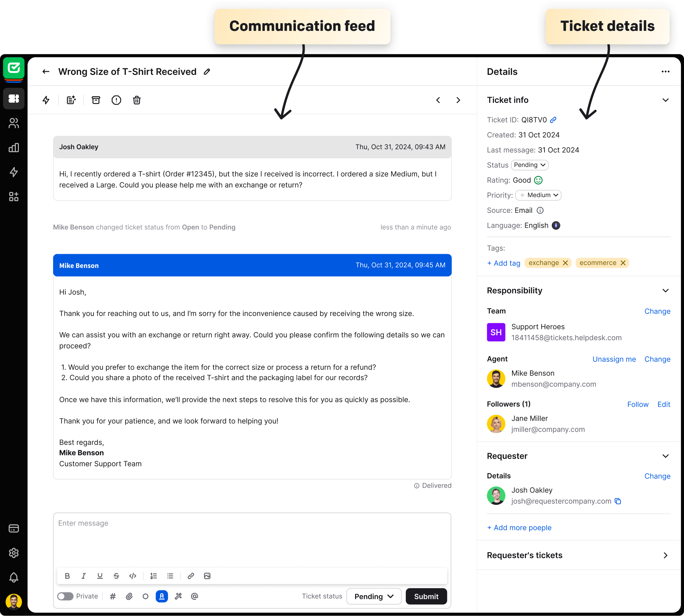Delete the ticket via the trash icon

click(x=137, y=100)
